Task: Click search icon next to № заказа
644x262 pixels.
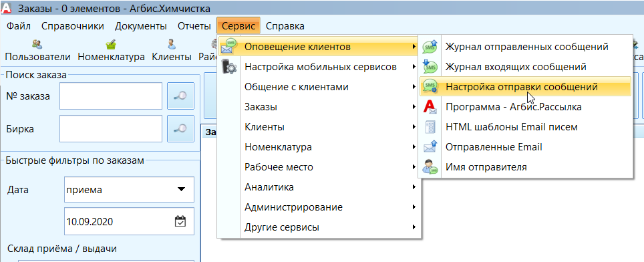Action: tap(181, 96)
